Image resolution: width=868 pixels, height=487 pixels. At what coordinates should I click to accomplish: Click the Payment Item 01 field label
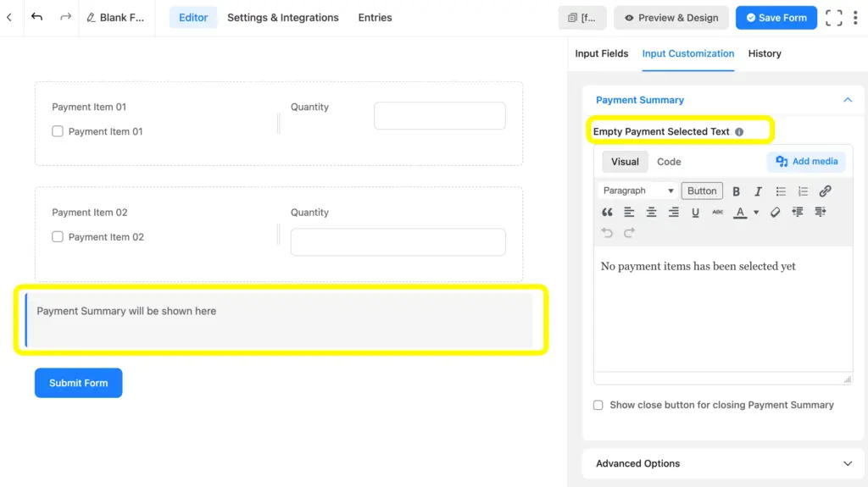(89, 107)
